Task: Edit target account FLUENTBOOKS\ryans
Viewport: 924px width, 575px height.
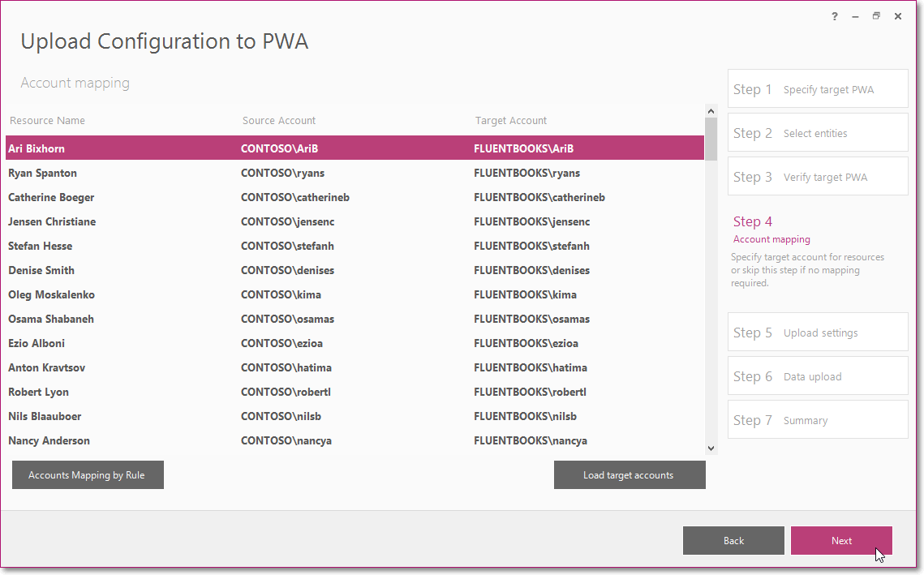Action: (526, 174)
